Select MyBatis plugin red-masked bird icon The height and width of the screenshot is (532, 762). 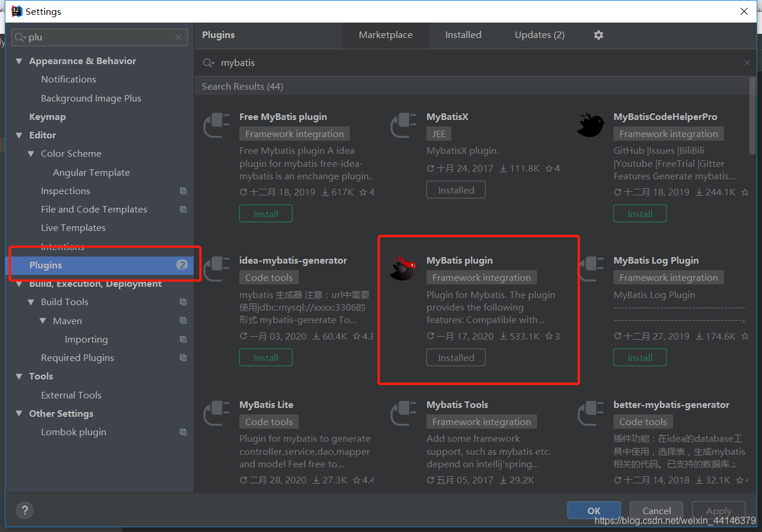403,268
